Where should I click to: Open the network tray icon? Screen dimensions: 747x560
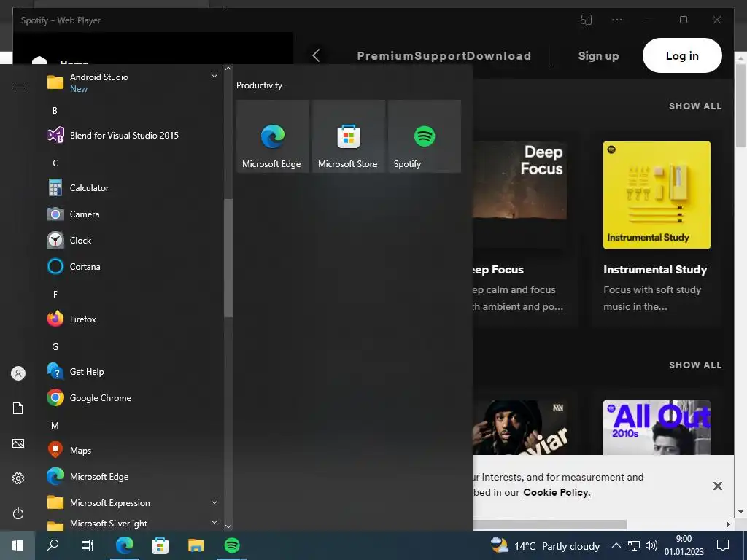(x=634, y=545)
